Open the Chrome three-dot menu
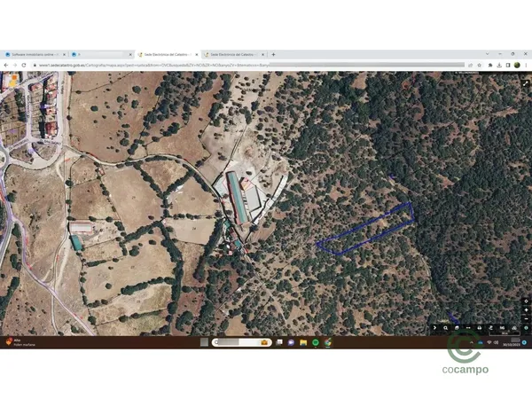The width and height of the screenshot is (532, 399). [526, 65]
